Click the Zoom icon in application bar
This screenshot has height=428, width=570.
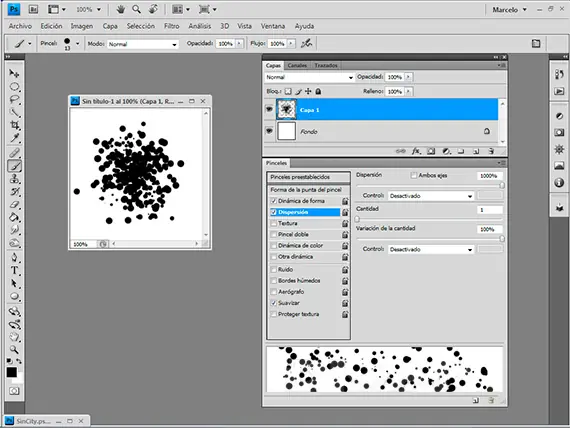[x=137, y=9]
